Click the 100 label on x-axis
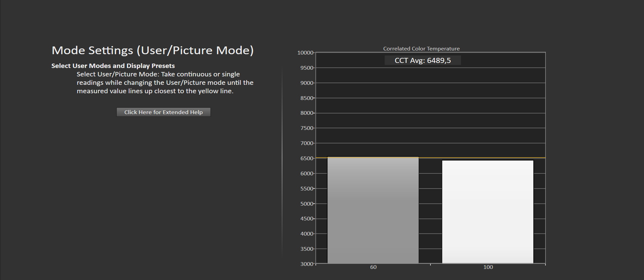The width and height of the screenshot is (644, 280). [x=488, y=267]
